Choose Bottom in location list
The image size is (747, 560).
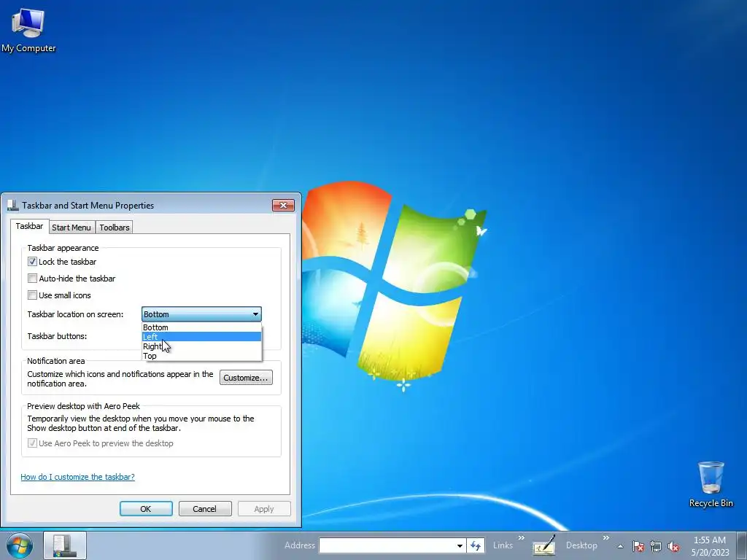(x=201, y=327)
